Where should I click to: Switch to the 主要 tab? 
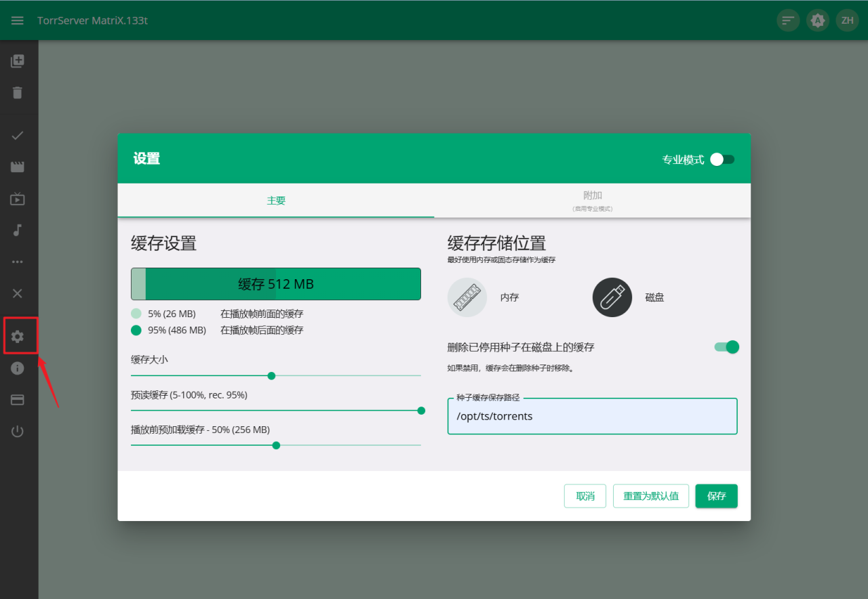[x=276, y=201]
